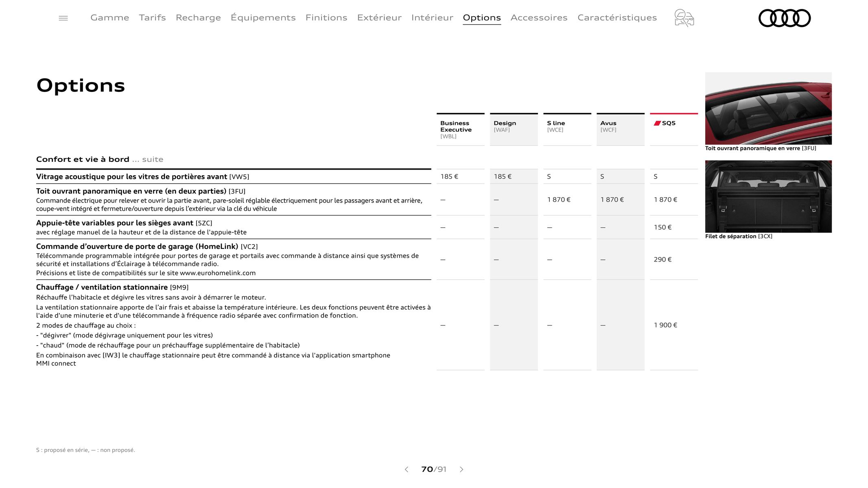
Task: Click 'Confort et vie à bord' section title
Action: pos(83,159)
